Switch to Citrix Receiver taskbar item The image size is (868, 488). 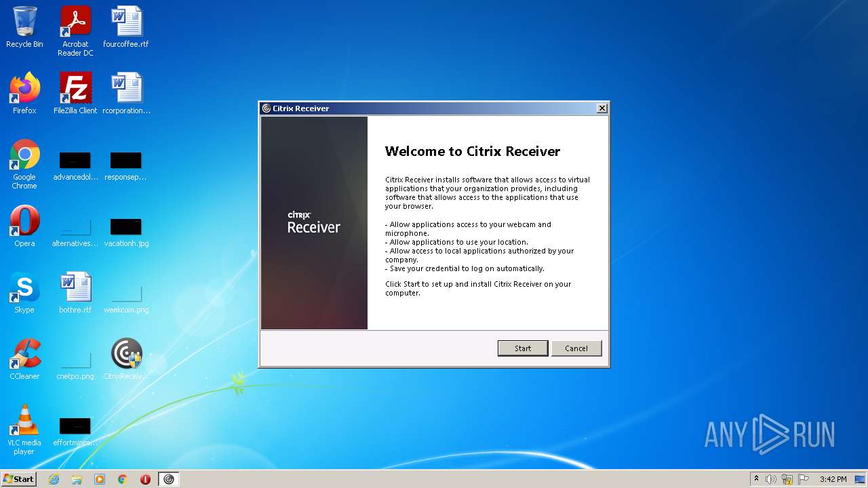point(169,479)
